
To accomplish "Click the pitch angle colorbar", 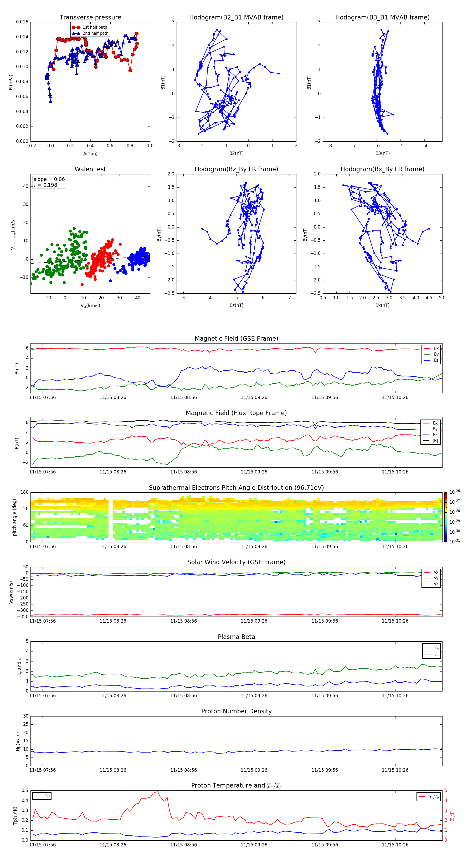I will [x=446, y=517].
